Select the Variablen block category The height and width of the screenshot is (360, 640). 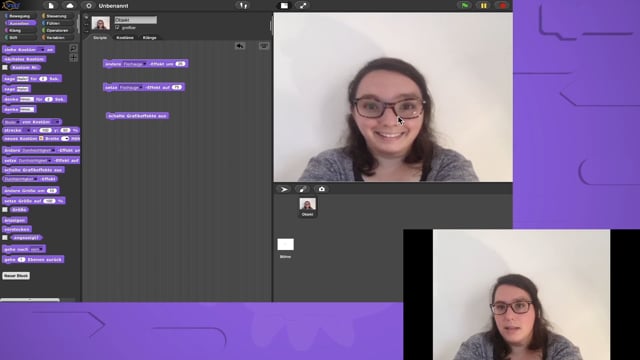57,38
